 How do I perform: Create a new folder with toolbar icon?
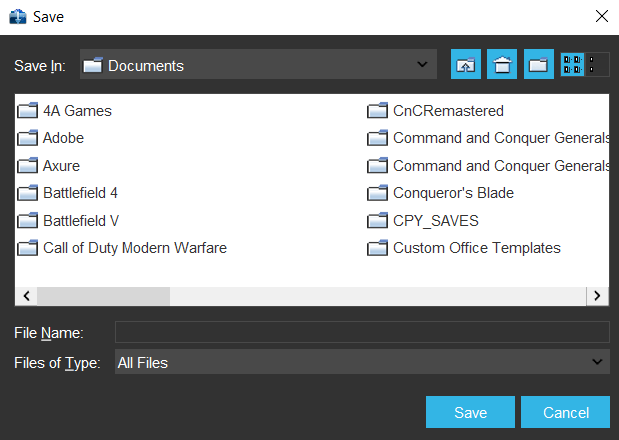pyautogui.click(x=538, y=65)
